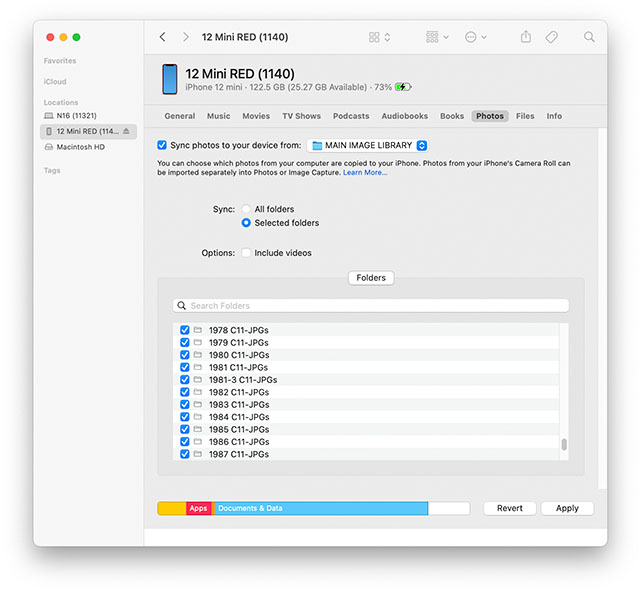Switch to the Movies tab
Screen dimensions: 640x592
(x=256, y=116)
